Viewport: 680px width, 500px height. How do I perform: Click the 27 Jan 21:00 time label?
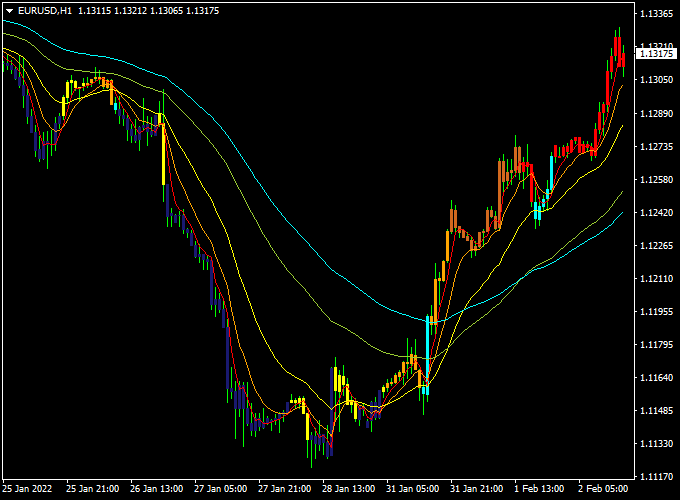284,489
